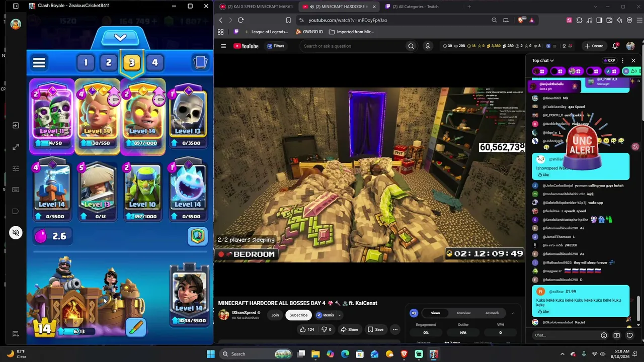Expand the Imported from Mic bookmarks folder
The image size is (644, 362).
point(351,32)
